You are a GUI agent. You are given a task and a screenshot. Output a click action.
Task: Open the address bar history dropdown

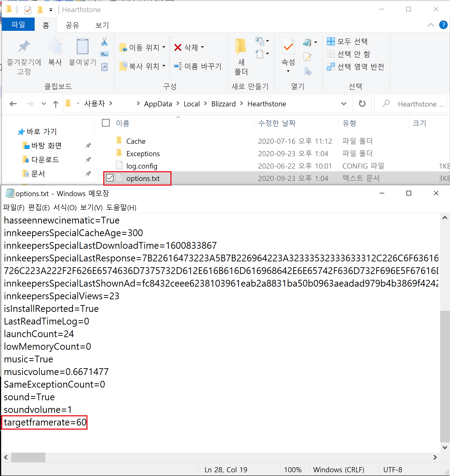(344, 104)
